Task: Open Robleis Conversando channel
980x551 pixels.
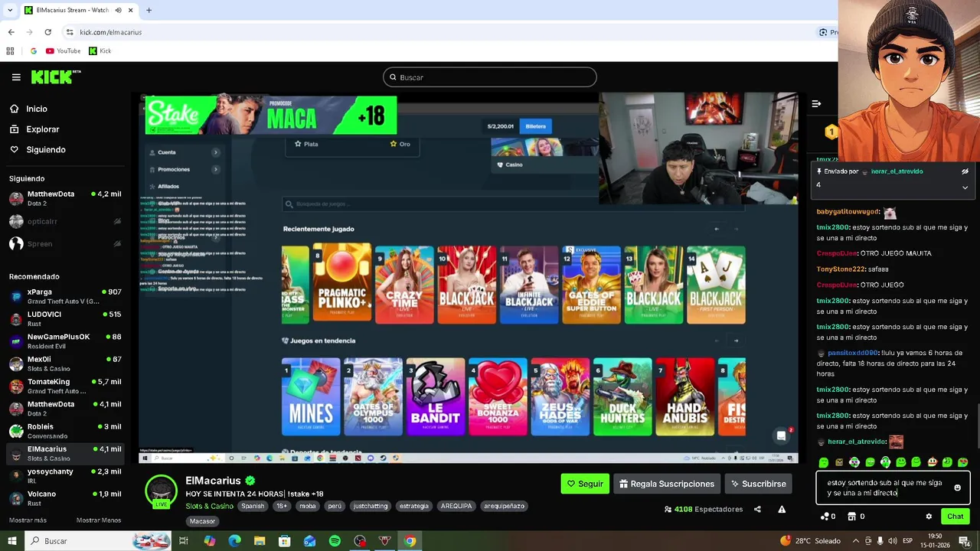Action: (x=65, y=431)
